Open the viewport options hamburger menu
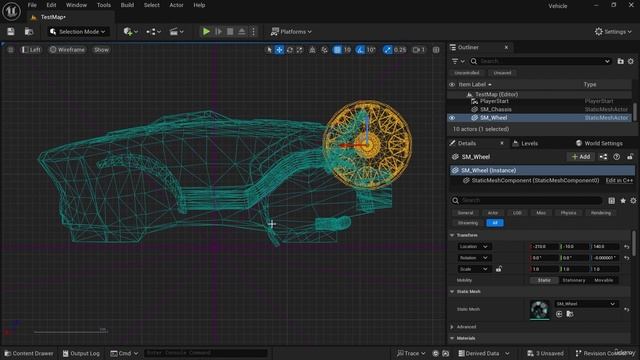Screen dimensions: 640x360 pyautogui.click(x=11, y=50)
